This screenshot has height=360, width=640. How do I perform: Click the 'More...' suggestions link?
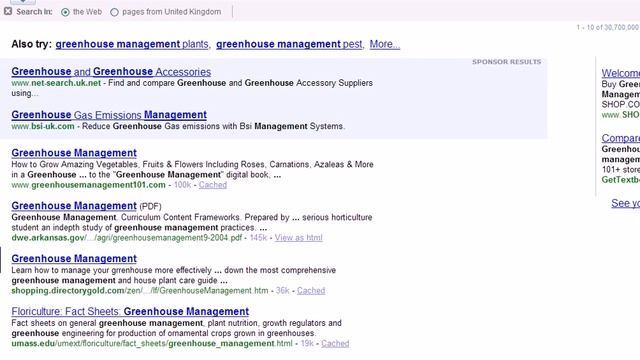[384, 44]
